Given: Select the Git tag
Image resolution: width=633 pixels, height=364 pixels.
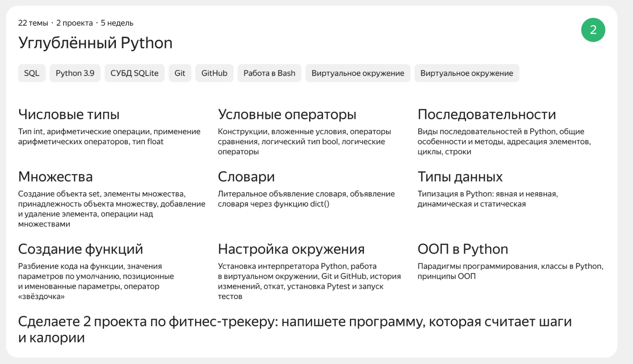Looking at the screenshot, I should (x=180, y=73).
